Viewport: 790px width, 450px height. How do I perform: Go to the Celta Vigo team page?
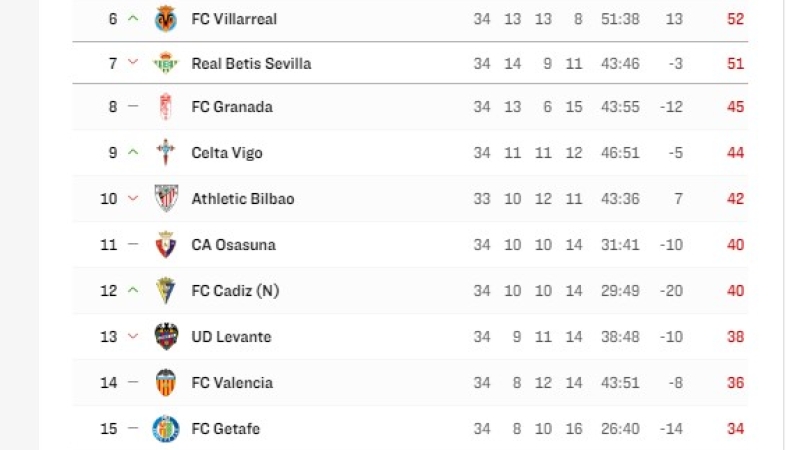click(227, 153)
